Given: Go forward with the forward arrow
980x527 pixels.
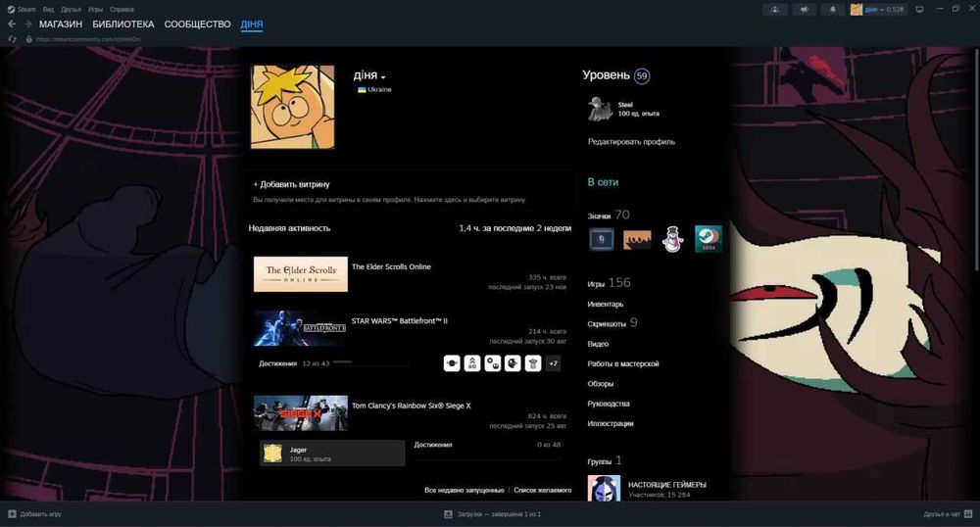Looking at the screenshot, I should point(28,24).
